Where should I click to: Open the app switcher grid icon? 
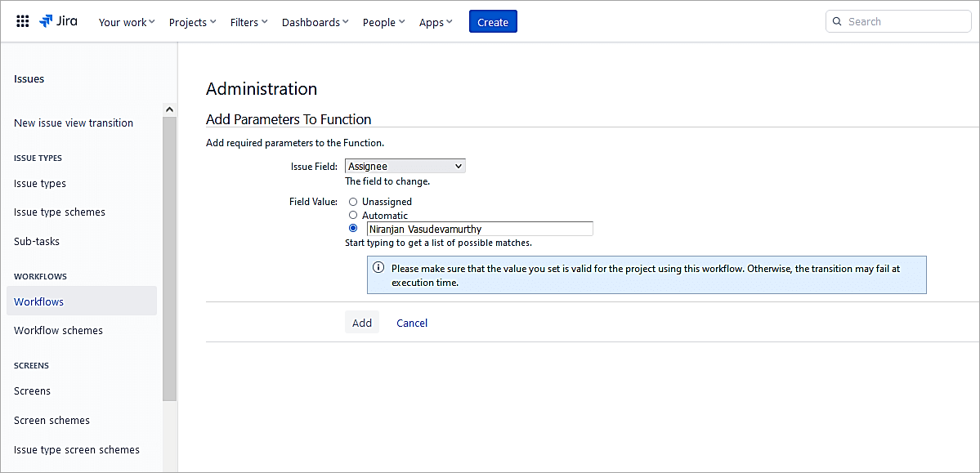(x=22, y=20)
